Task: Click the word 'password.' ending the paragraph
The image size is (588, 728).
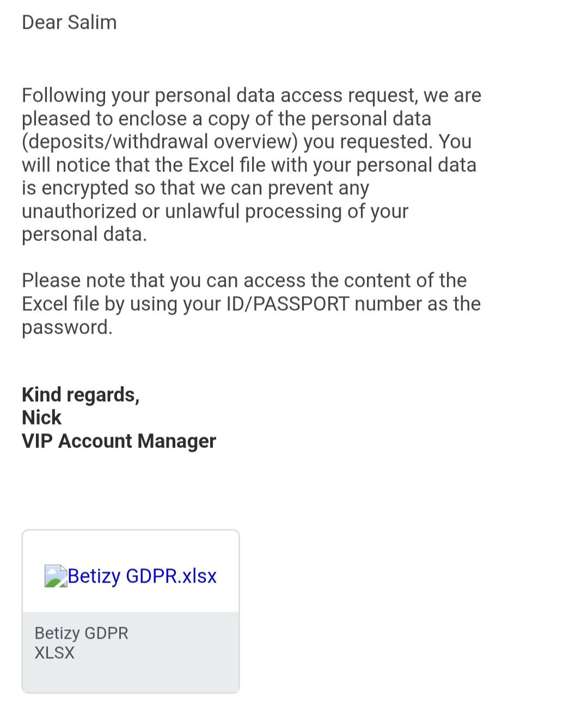Action: pyautogui.click(x=67, y=327)
